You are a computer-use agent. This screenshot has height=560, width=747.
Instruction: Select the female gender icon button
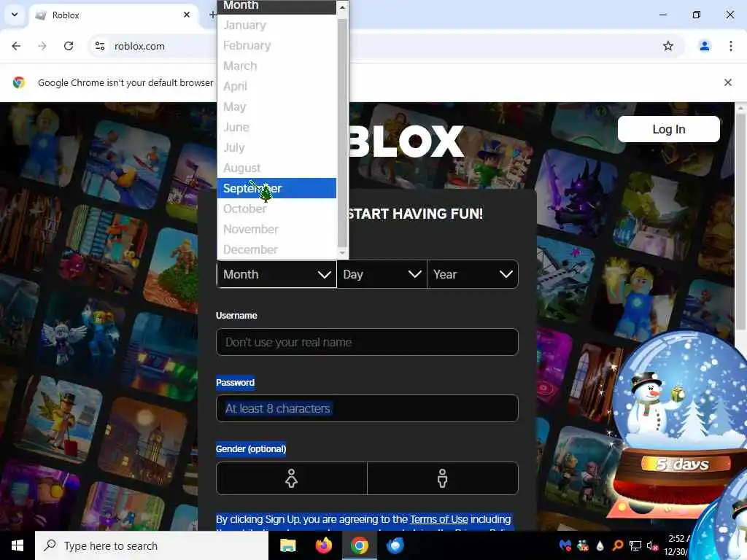(x=292, y=478)
